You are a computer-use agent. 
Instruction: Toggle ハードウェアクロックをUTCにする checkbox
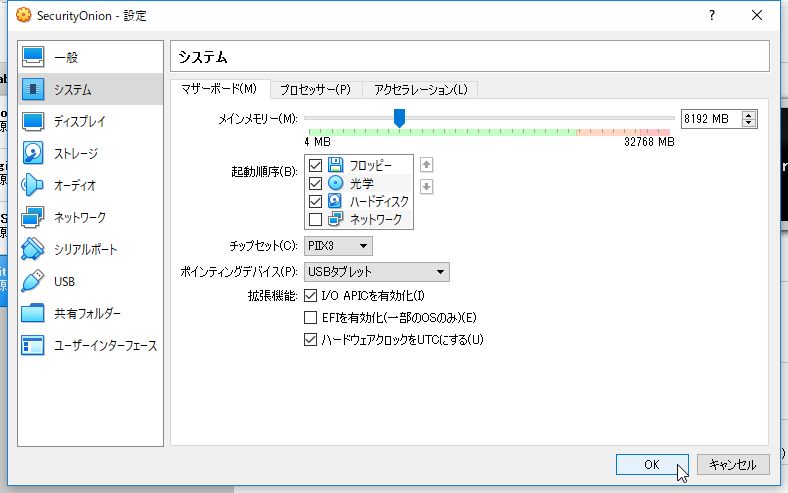[x=310, y=339]
